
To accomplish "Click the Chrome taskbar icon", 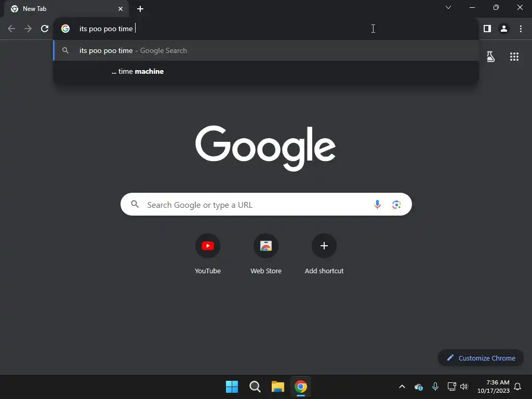I will [301, 387].
